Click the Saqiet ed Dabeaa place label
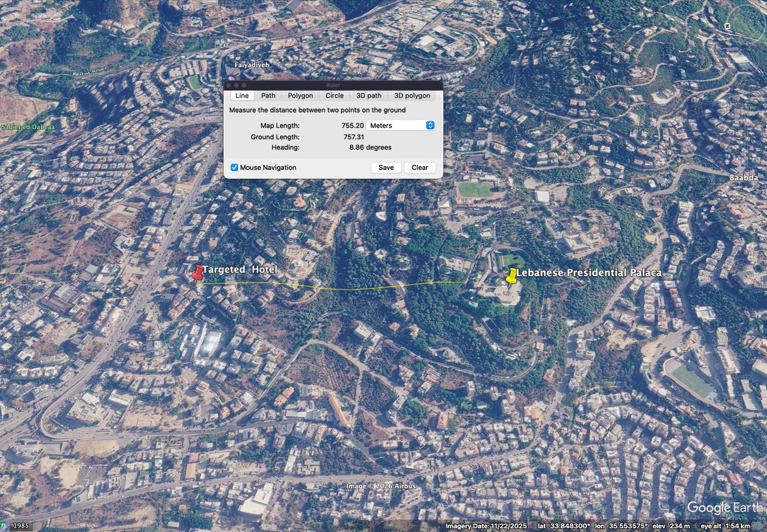767x532 pixels. click(27, 127)
